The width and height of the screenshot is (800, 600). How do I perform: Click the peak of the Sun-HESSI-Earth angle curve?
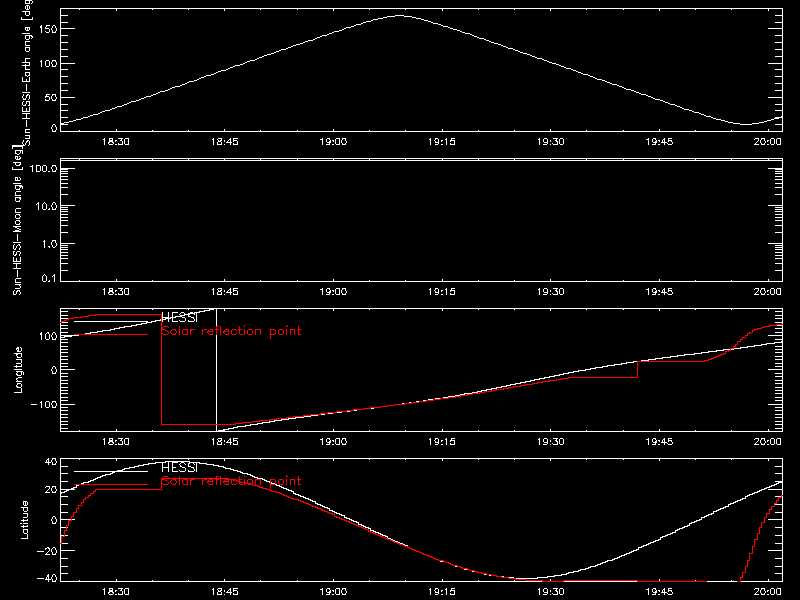(x=399, y=16)
